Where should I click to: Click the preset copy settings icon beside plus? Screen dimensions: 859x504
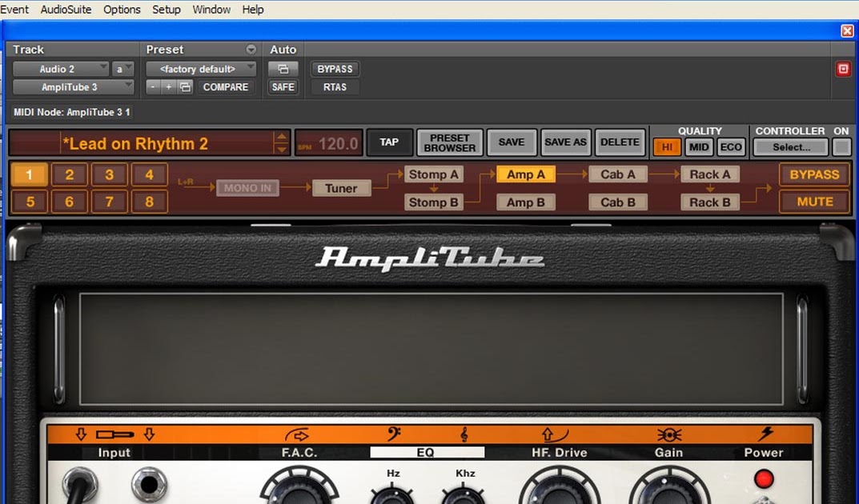point(185,87)
